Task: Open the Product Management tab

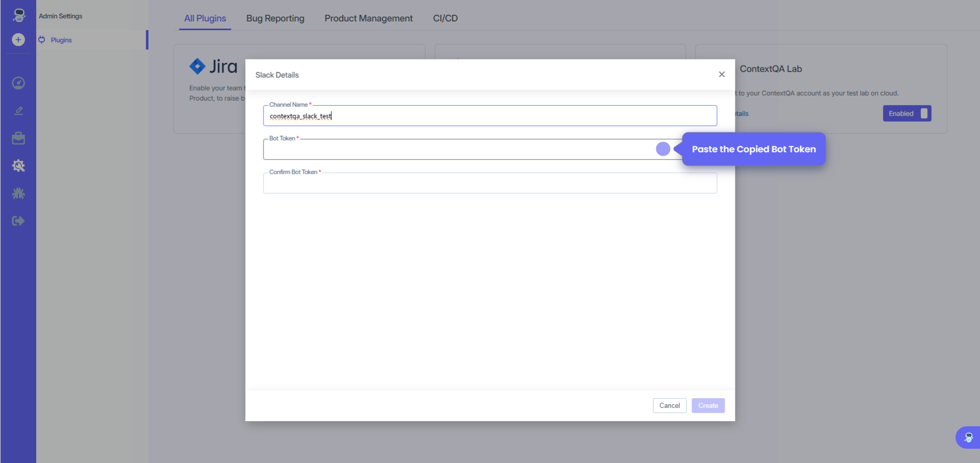Action: tap(368, 18)
